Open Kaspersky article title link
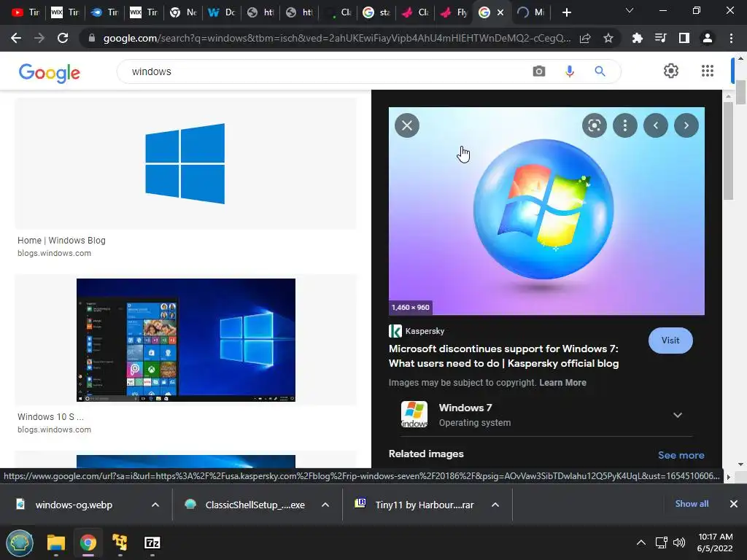 tap(503, 356)
